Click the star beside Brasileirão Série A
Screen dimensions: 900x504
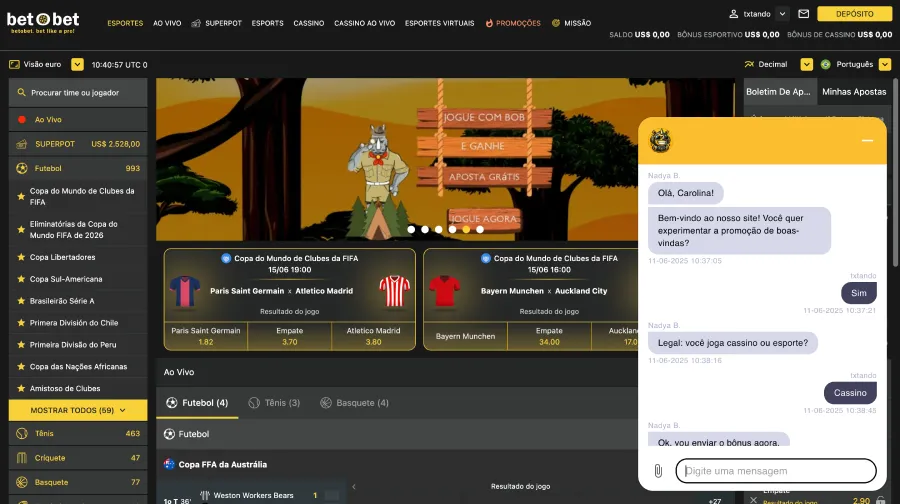coord(21,301)
